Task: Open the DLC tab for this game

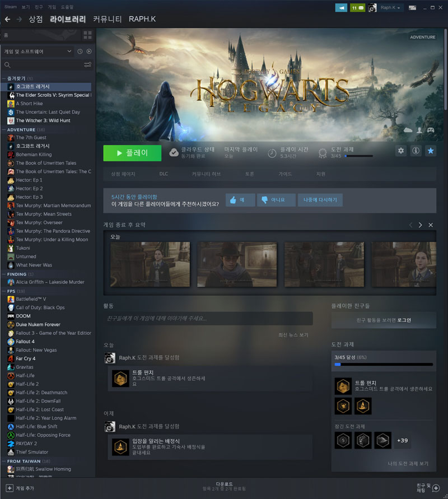Action: pos(164,174)
